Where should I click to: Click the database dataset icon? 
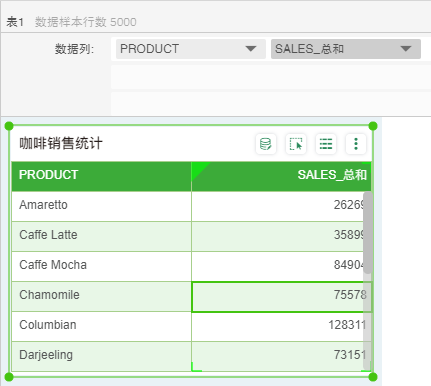tap(266, 144)
